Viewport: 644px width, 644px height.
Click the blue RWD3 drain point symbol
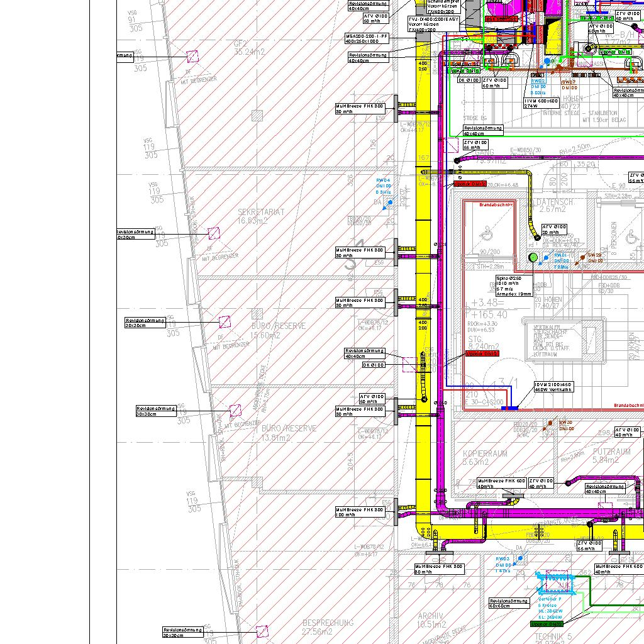point(520,557)
